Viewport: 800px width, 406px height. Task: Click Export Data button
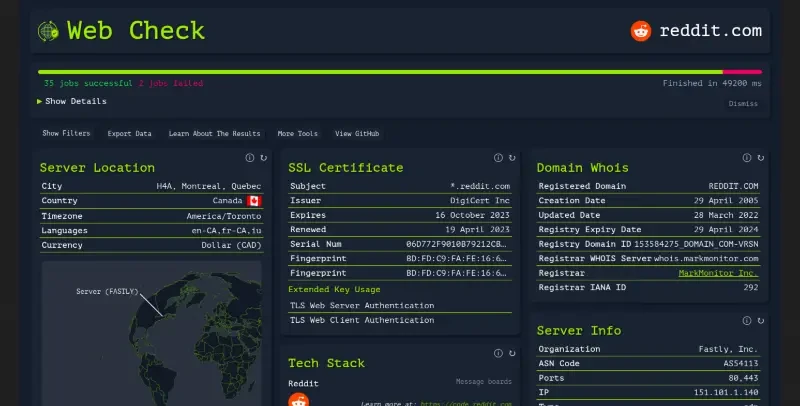click(x=130, y=133)
